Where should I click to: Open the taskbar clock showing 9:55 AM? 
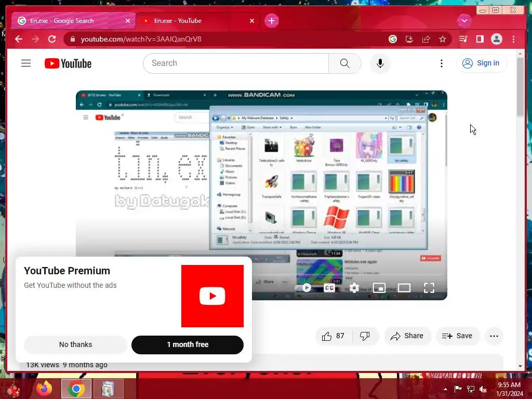click(509, 389)
